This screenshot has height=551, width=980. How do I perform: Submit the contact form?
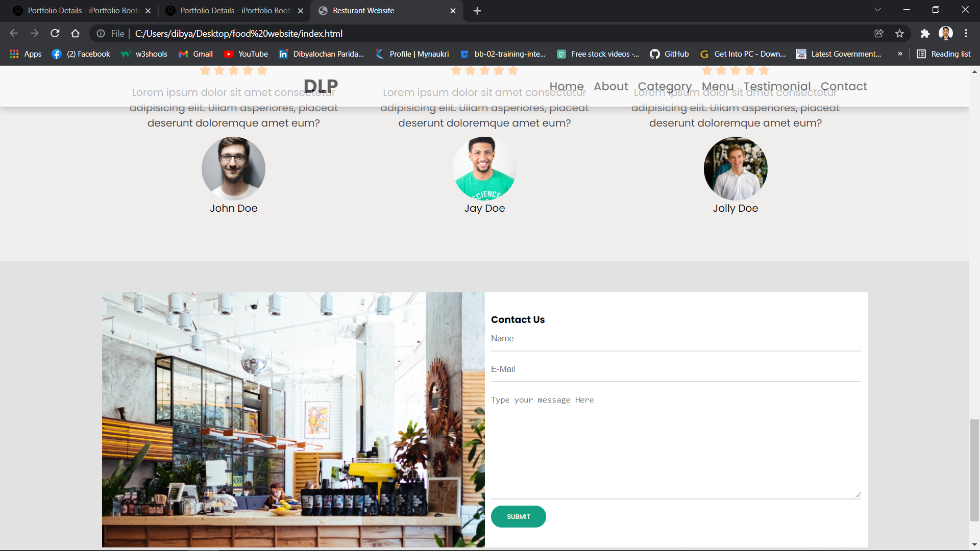coord(519,517)
